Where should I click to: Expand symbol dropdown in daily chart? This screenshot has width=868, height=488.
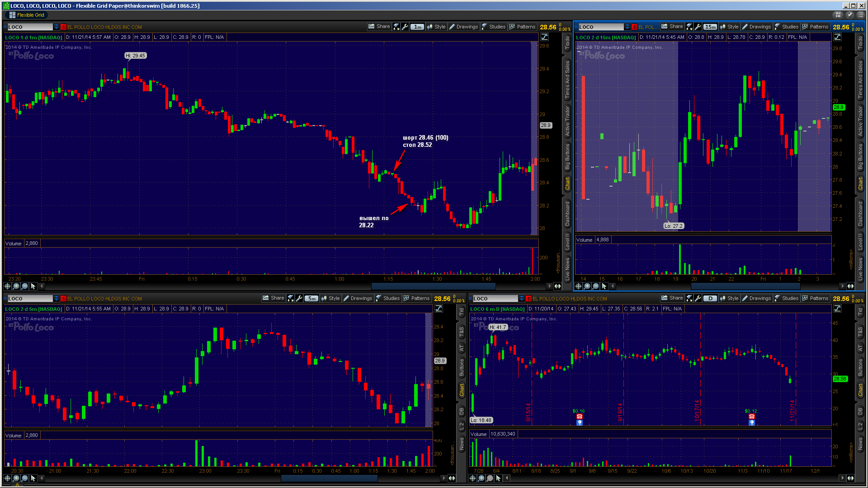point(521,299)
